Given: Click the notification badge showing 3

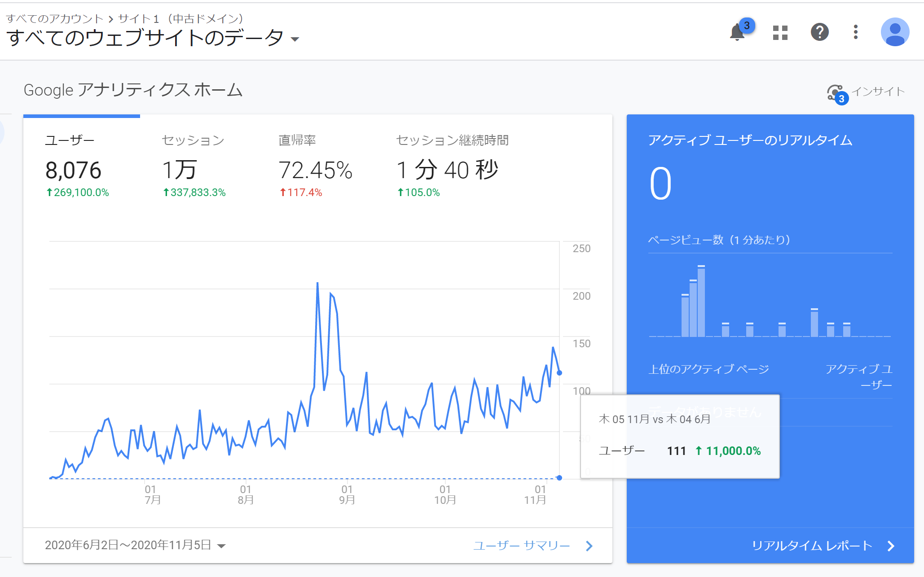Looking at the screenshot, I should [747, 25].
